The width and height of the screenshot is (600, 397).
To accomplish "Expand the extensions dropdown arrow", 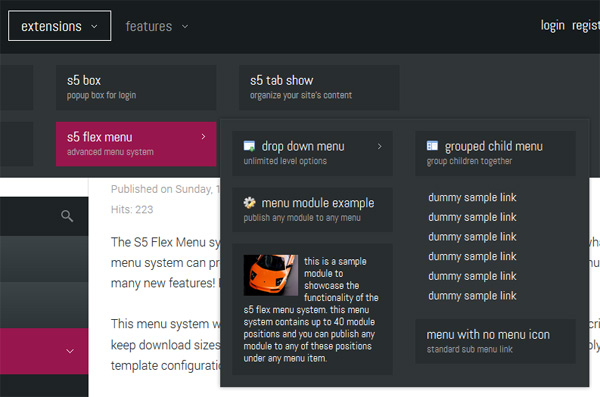I will click(x=94, y=26).
